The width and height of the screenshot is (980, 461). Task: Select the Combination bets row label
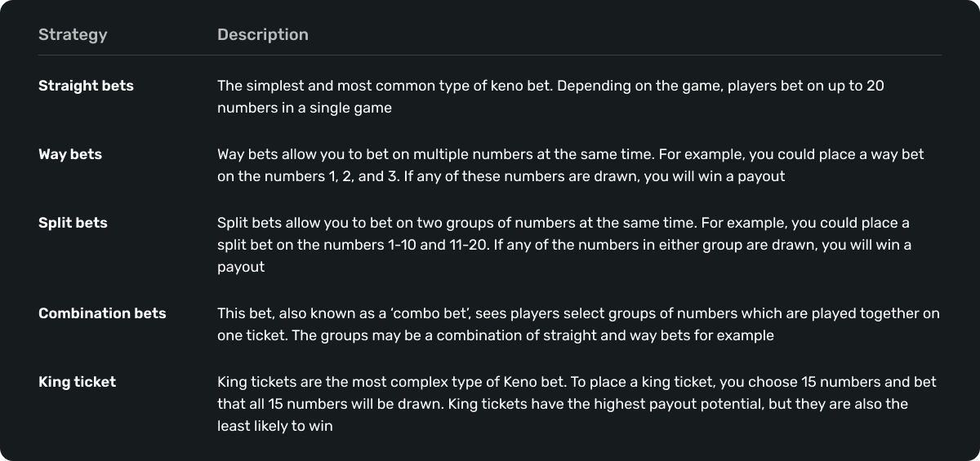point(102,313)
